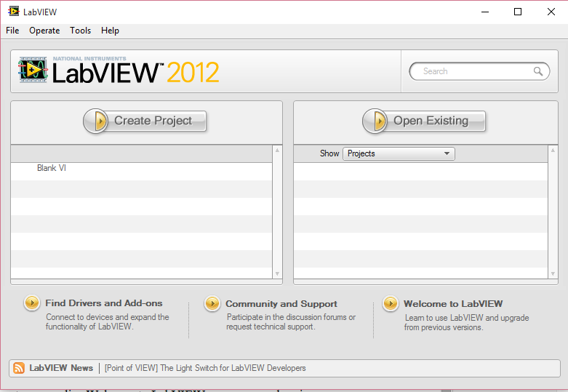Click Open Existing list scroll up arrow
Screen dimensions: 568x392
click(x=553, y=151)
